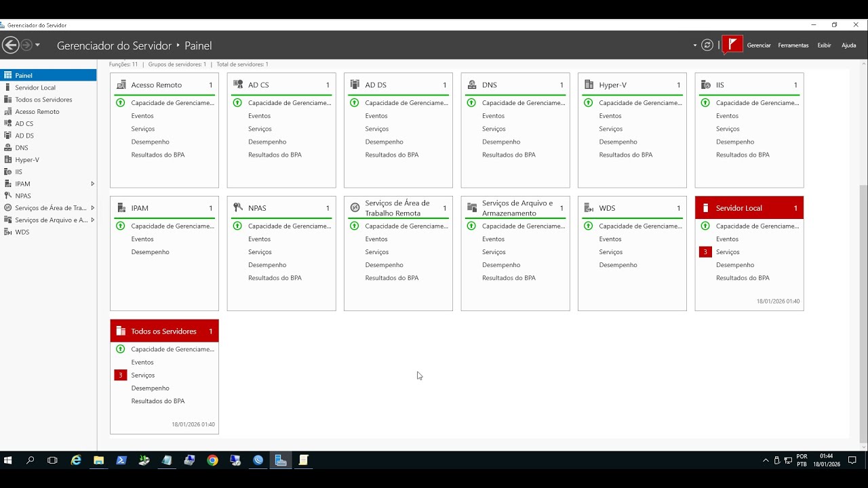Click green status icon in WDS tile

pos(589,226)
